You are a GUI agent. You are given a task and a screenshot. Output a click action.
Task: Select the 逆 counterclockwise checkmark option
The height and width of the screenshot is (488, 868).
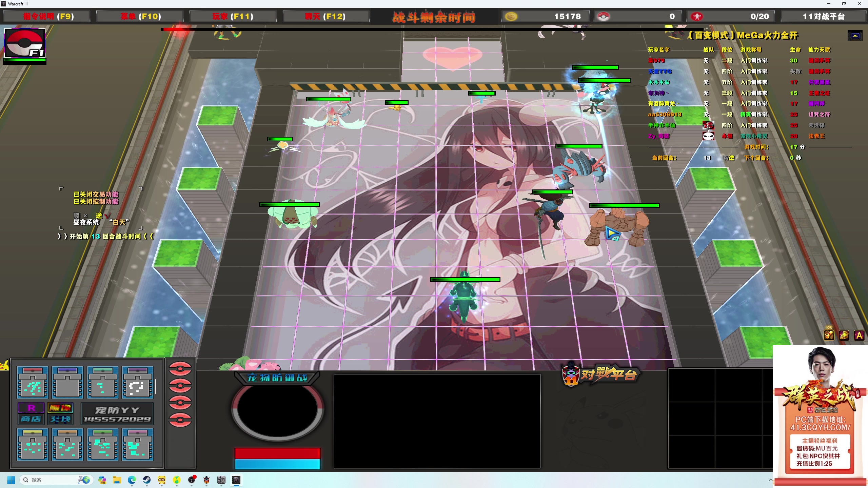click(x=99, y=216)
